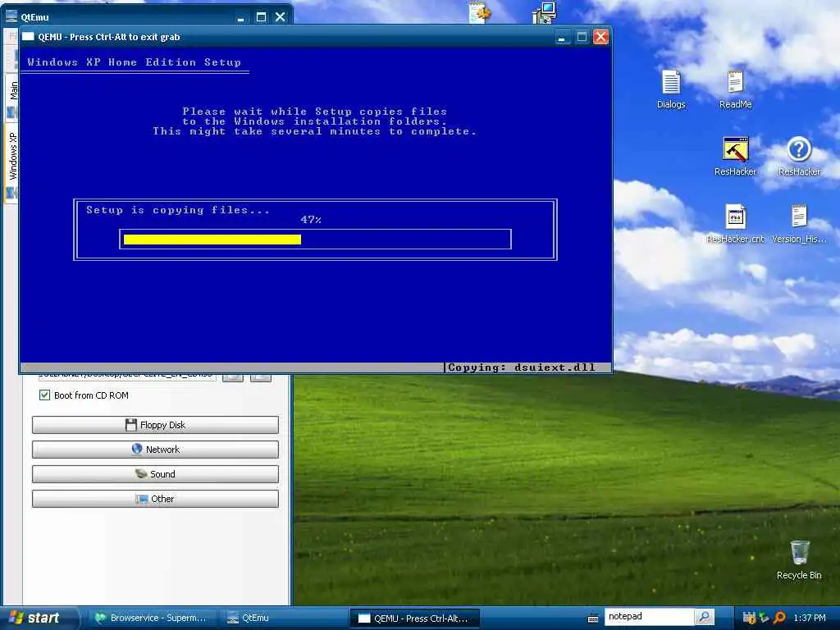The image size is (840, 630).
Task: Click 'Setup is copying files...' text
Action: point(178,210)
